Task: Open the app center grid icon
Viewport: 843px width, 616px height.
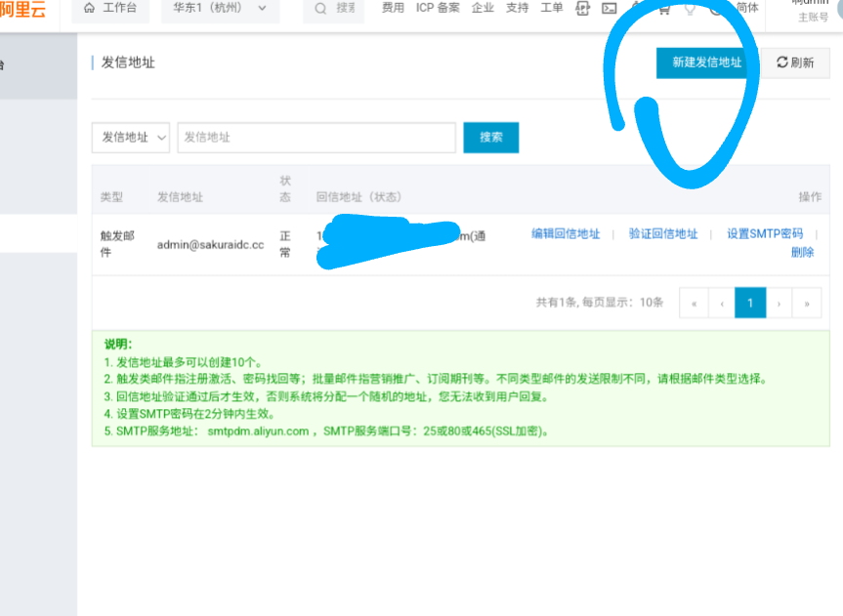Action: point(583,8)
